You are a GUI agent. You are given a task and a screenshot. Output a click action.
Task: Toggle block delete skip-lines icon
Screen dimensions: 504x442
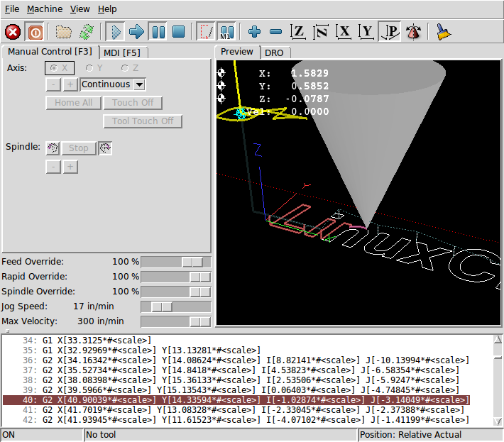tap(206, 32)
